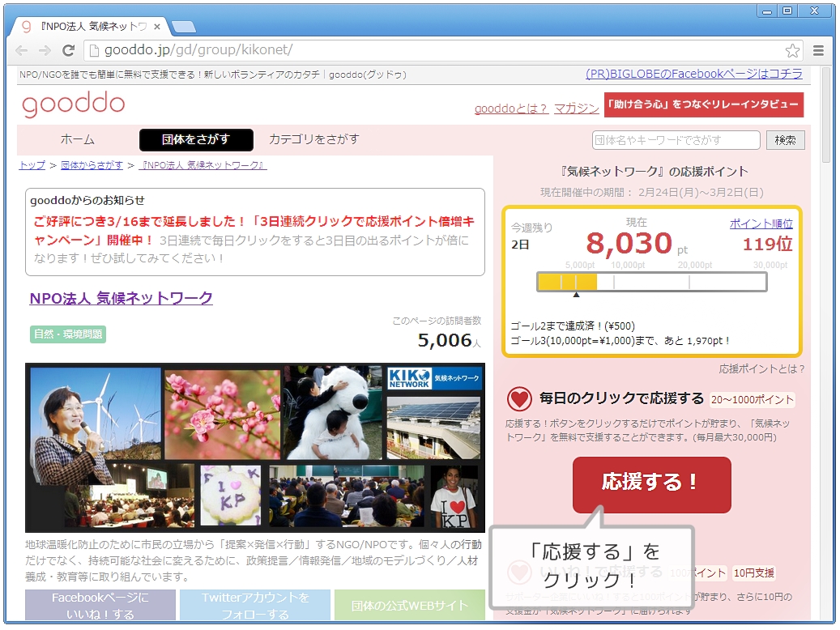Click the browser back arrow

pyautogui.click(x=21, y=50)
